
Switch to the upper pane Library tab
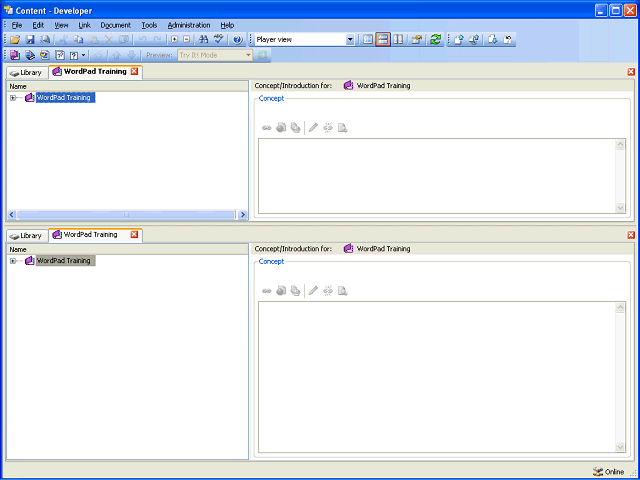pyautogui.click(x=27, y=73)
